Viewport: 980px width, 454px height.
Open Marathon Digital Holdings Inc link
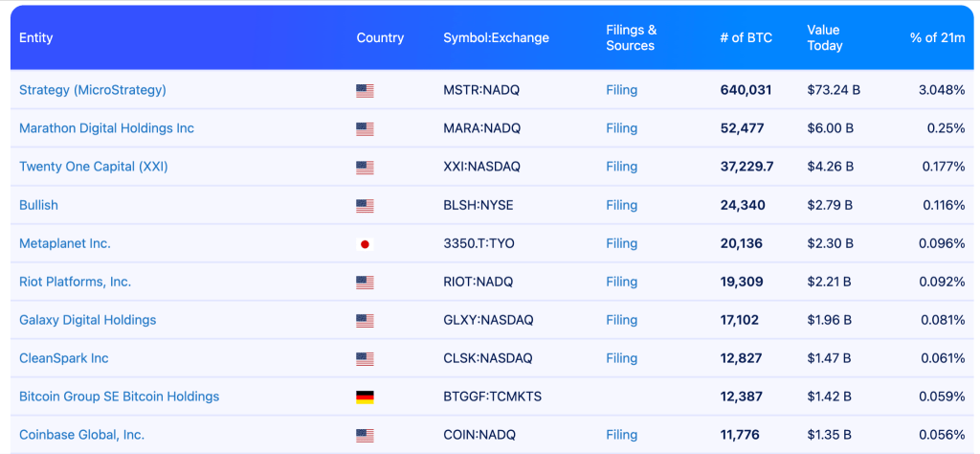(106, 128)
